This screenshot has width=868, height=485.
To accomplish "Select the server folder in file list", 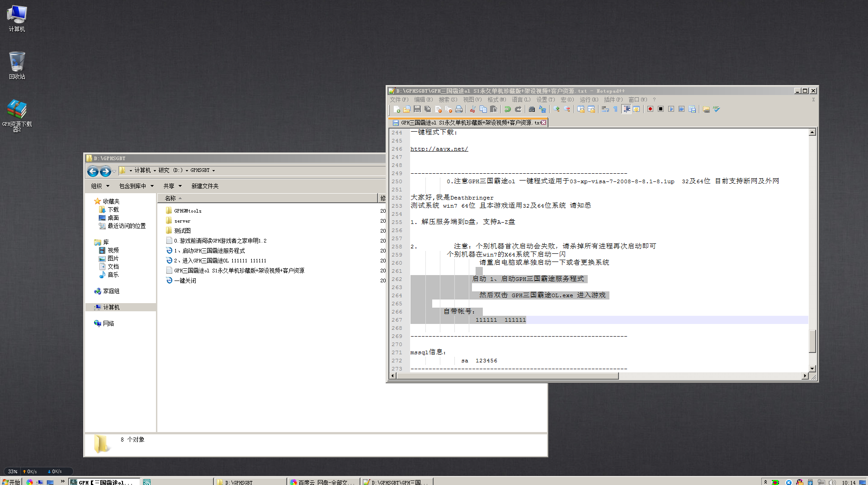I will coord(182,221).
